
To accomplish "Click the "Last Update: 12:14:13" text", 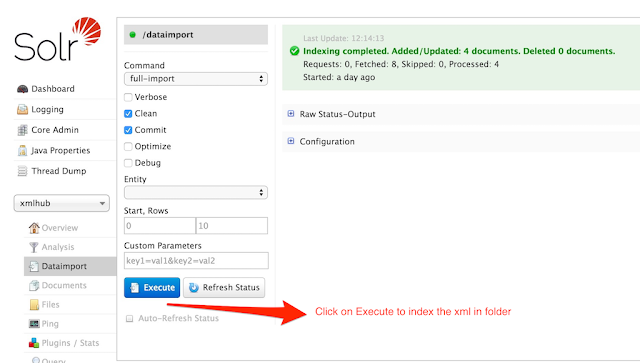I will [343, 38].
